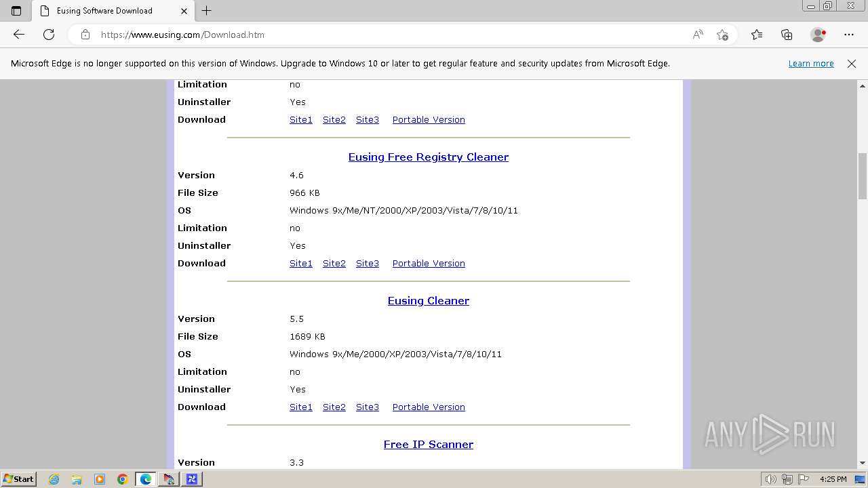
Task: Reload the Eusing download page
Action: [x=49, y=35]
